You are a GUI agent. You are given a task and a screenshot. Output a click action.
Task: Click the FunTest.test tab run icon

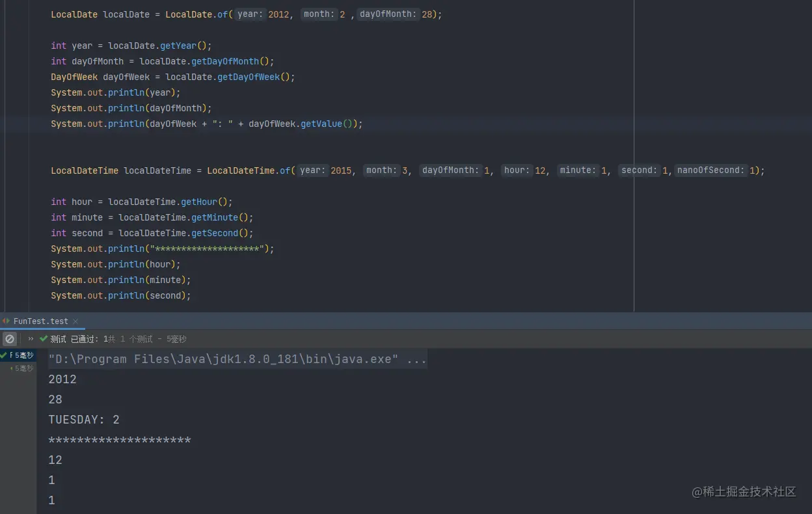pos(6,321)
